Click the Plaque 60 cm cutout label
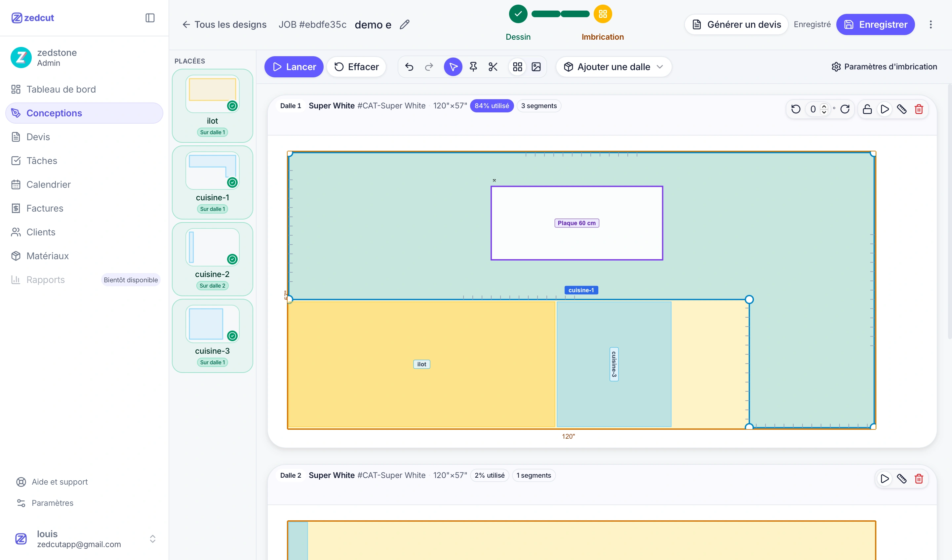The width and height of the screenshot is (952, 560). (x=576, y=223)
